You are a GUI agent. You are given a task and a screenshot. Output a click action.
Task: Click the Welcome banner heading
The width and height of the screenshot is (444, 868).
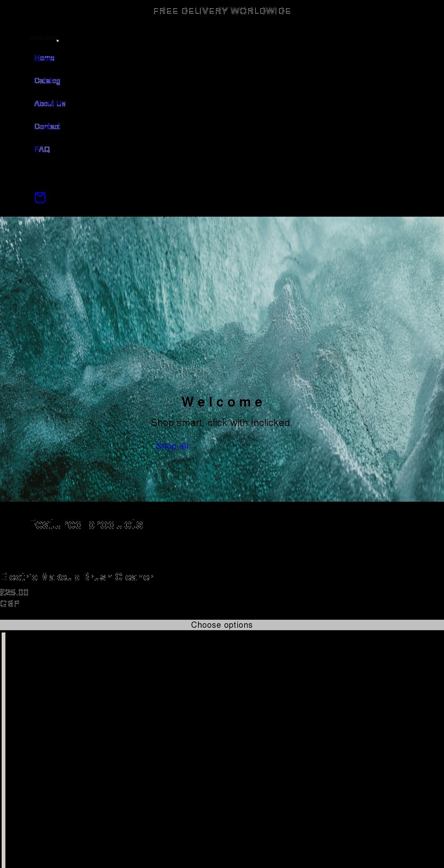click(x=222, y=402)
